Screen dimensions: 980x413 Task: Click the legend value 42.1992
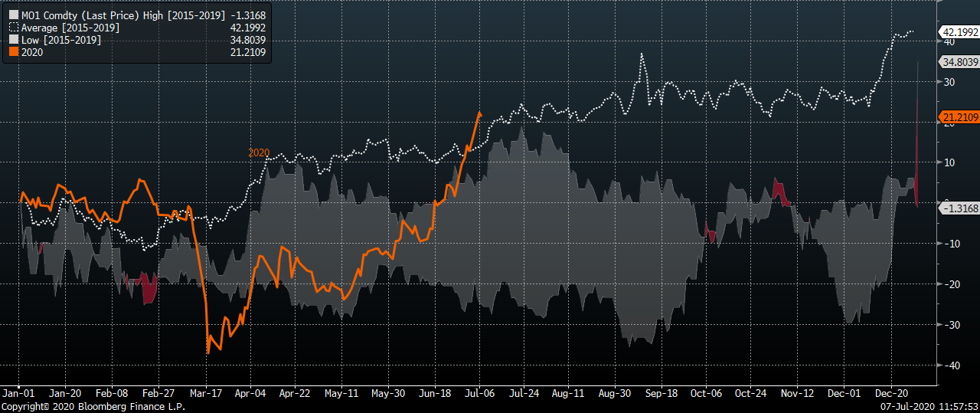250,28
